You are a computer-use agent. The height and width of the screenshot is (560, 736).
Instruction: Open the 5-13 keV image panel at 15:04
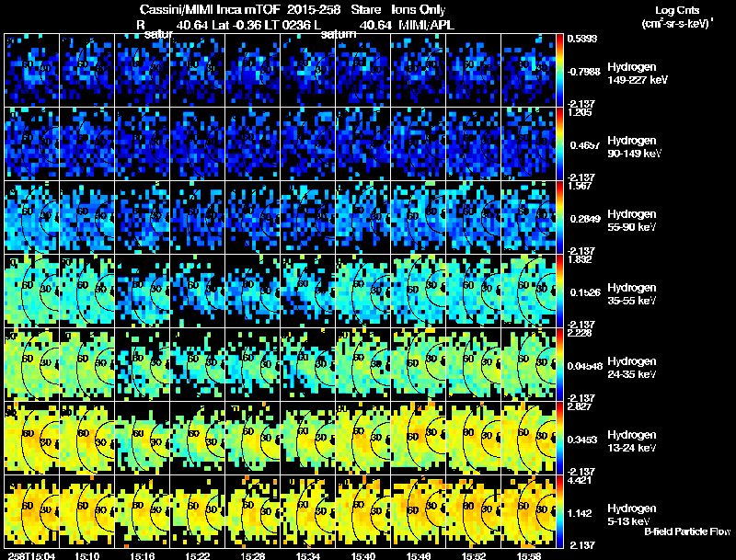tap(31, 512)
